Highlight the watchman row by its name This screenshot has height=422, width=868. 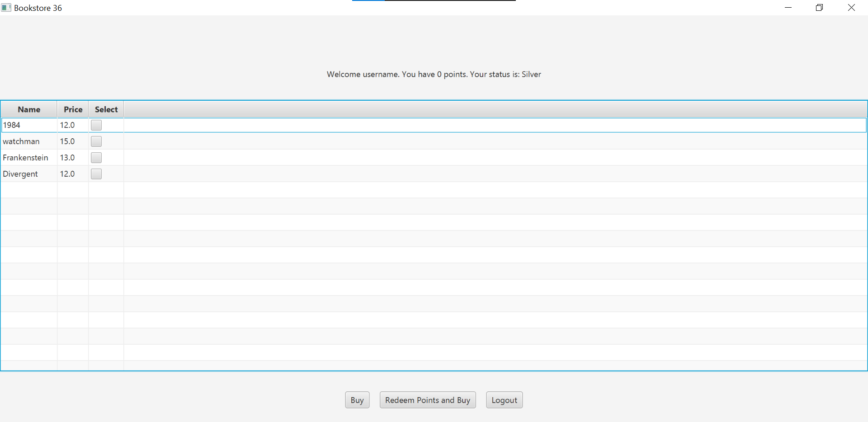point(21,141)
